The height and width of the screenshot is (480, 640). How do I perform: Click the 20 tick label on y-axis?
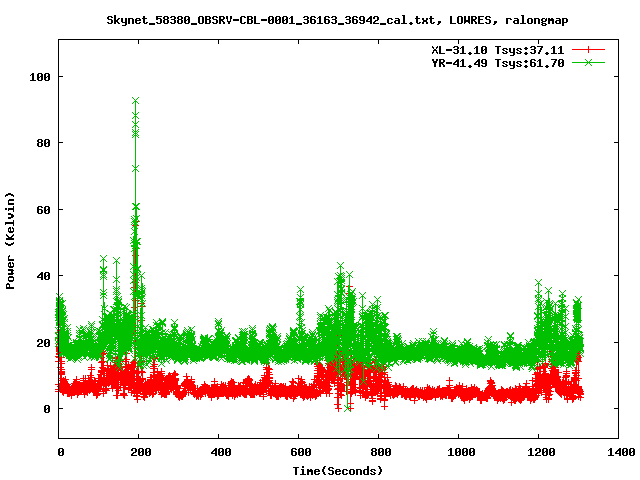44,343
